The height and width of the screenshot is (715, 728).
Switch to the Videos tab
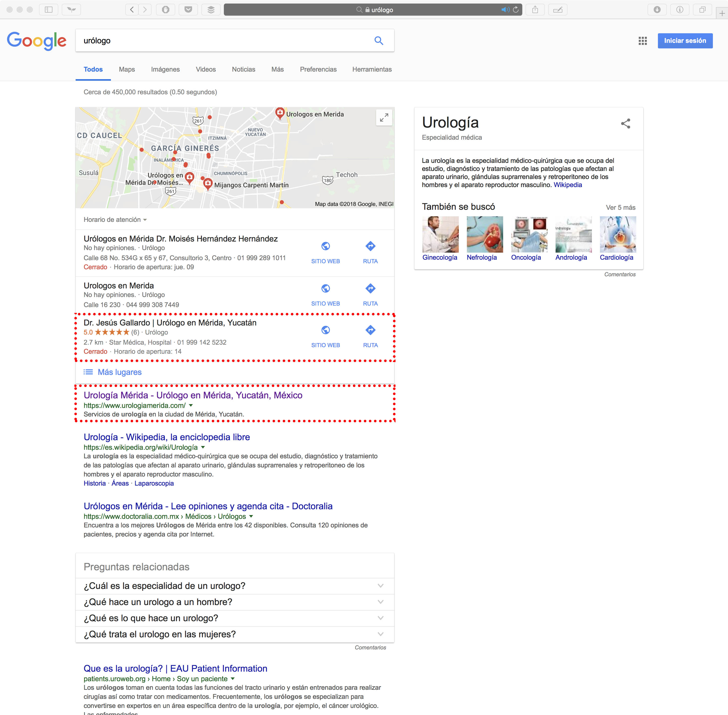click(206, 70)
